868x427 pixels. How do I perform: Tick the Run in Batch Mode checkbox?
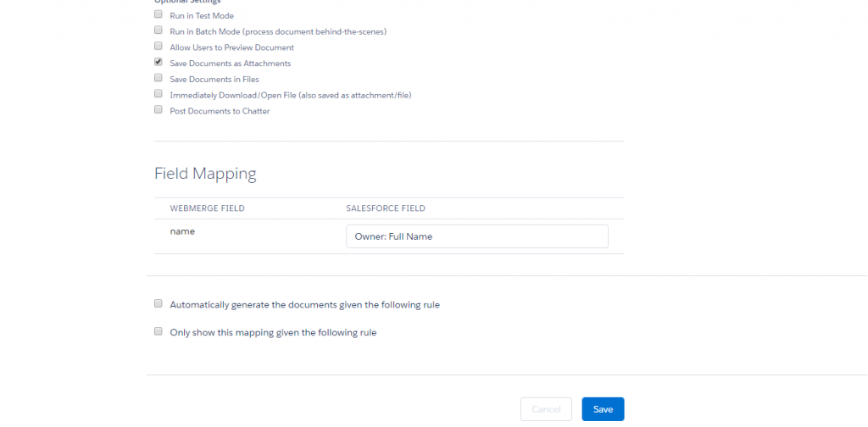(x=158, y=30)
